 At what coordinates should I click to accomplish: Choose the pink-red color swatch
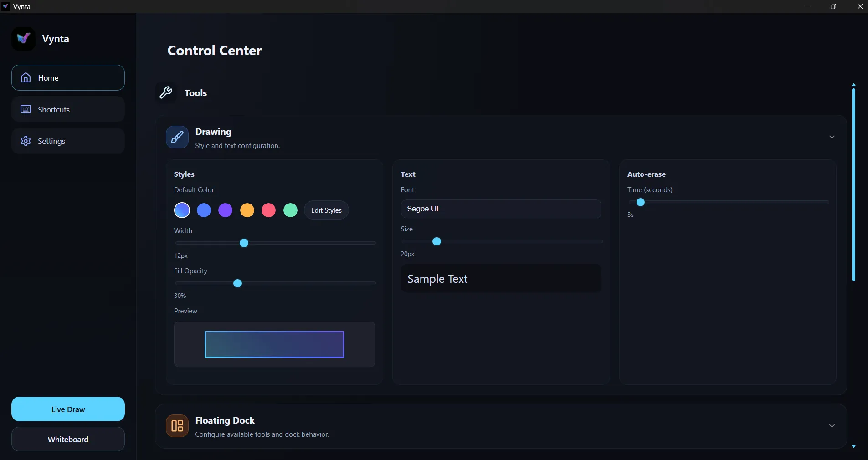click(268, 210)
